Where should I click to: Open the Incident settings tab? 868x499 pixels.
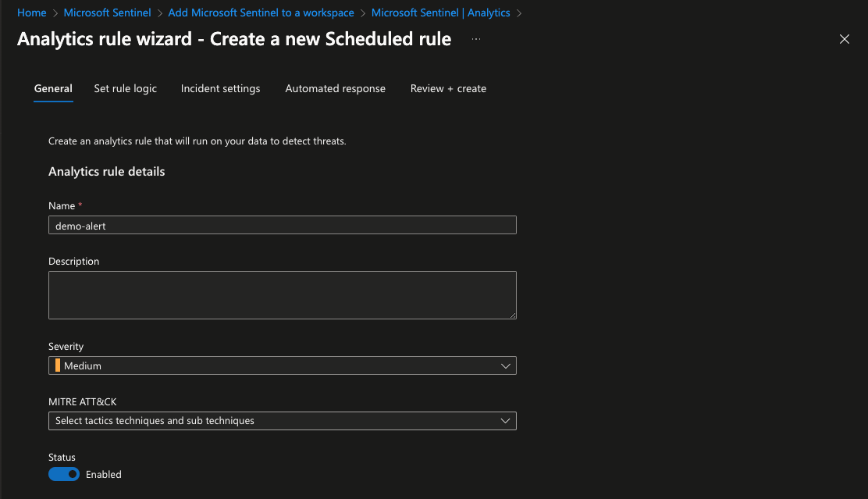pyautogui.click(x=220, y=89)
